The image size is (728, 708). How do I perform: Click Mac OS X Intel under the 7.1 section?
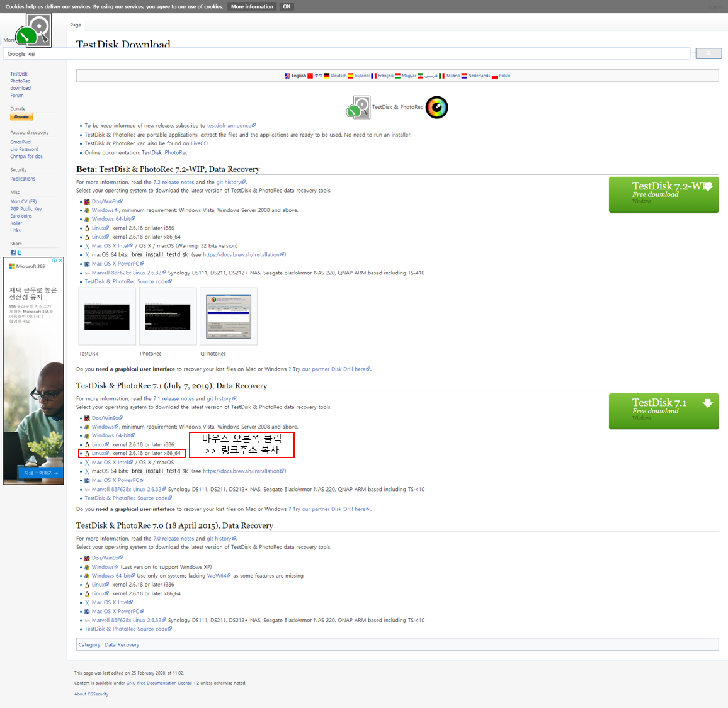coord(112,463)
